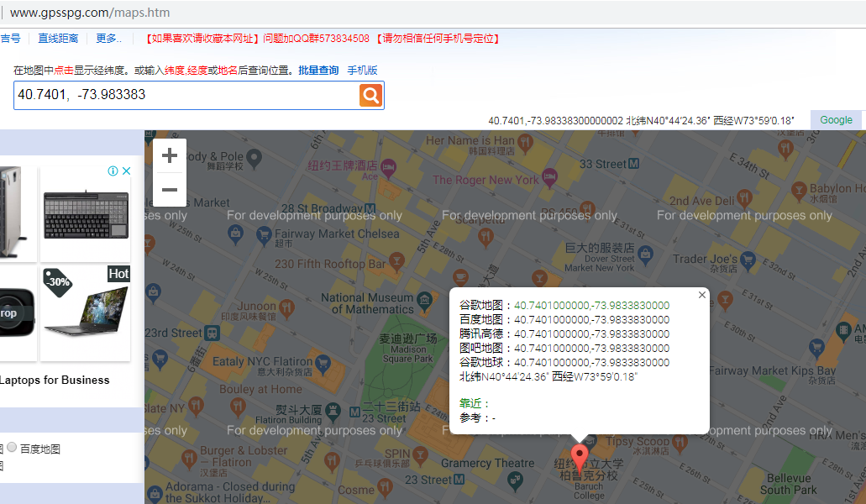Open the 更多.. menu item

108,39
